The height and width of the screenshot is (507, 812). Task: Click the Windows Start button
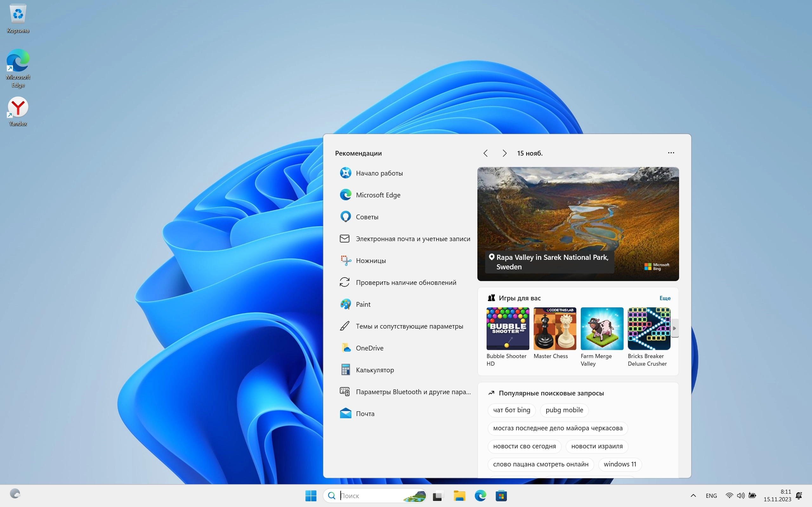[311, 496]
